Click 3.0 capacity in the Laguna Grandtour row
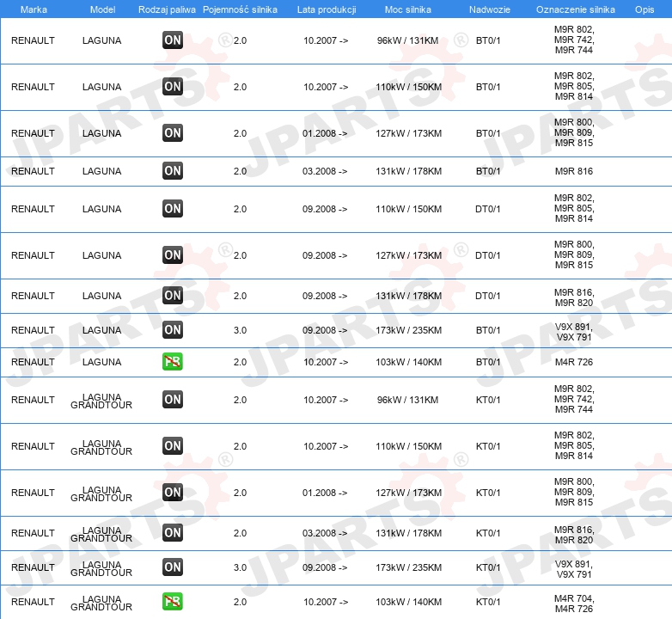 240,567
